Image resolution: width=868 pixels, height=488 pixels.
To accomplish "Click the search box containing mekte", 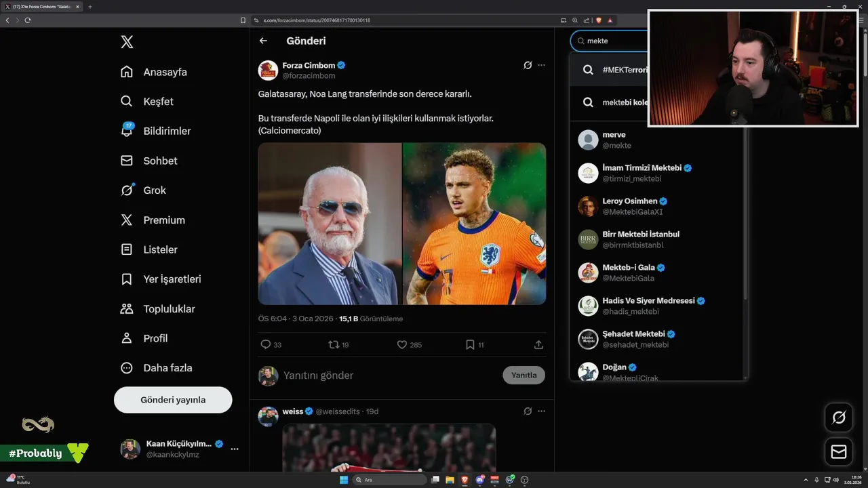I will 609,41.
